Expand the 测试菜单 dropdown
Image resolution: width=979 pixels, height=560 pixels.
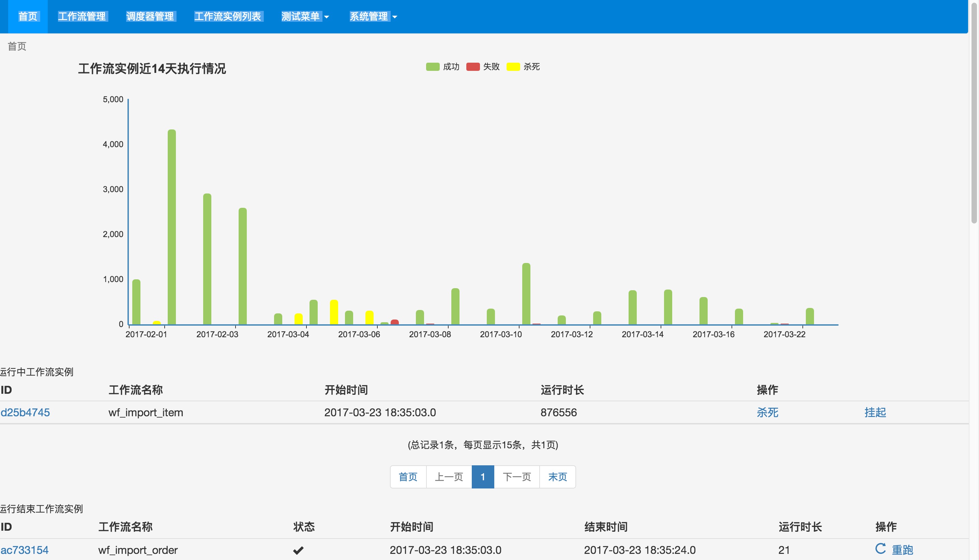click(305, 17)
